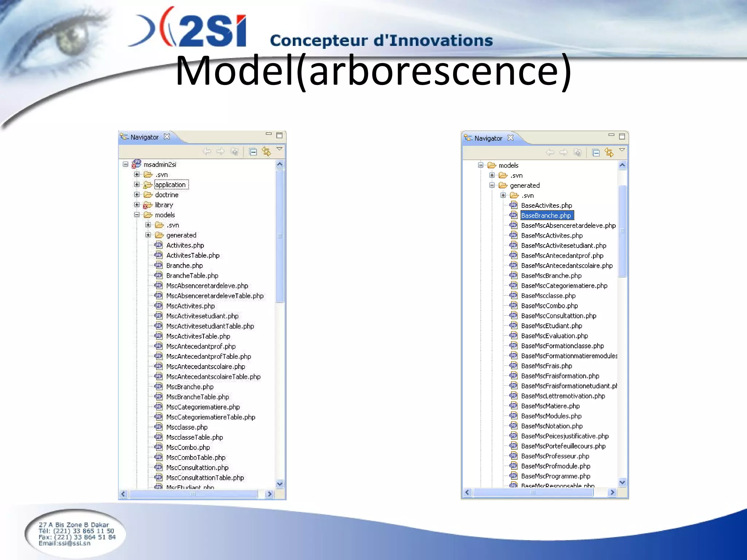Click Forward arrow in right Navigator toolbar

coord(563,152)
